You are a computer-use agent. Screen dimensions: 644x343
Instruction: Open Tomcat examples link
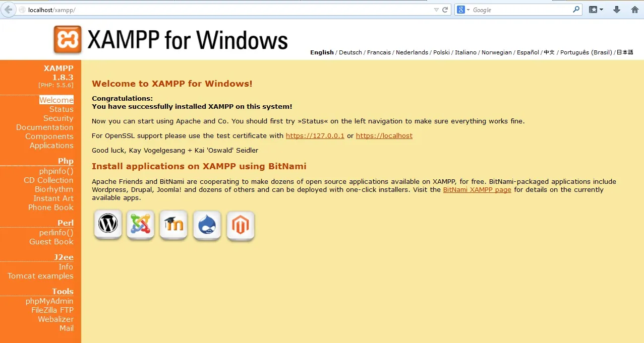[x=40, y=276]
